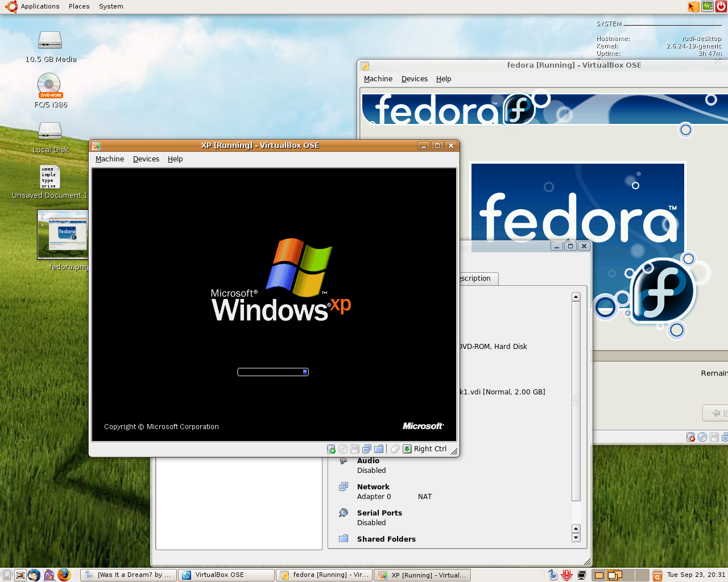This screenshot has height=582, width=728.
Task: Open Thunderbird from the bottom panel
Action: [34, 575]
